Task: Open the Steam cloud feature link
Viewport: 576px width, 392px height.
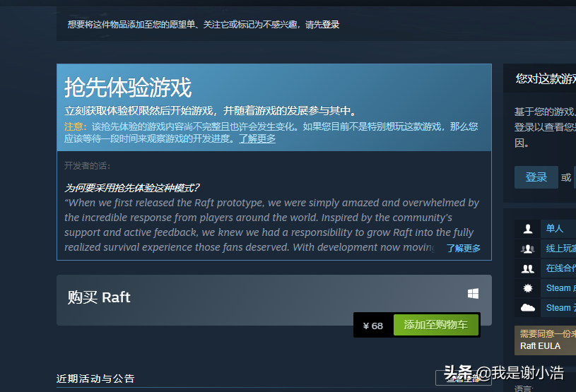Action: click(561, 308)
